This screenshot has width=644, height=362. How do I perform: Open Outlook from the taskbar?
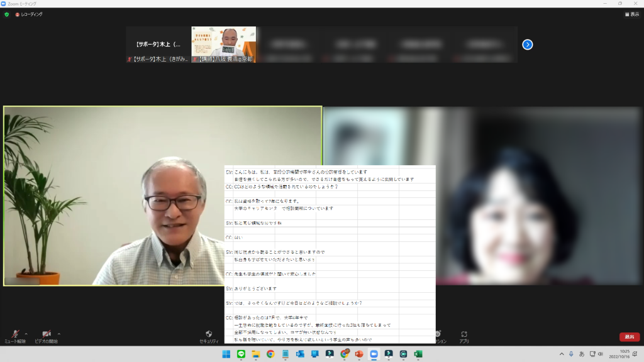[x=300, y=354]
